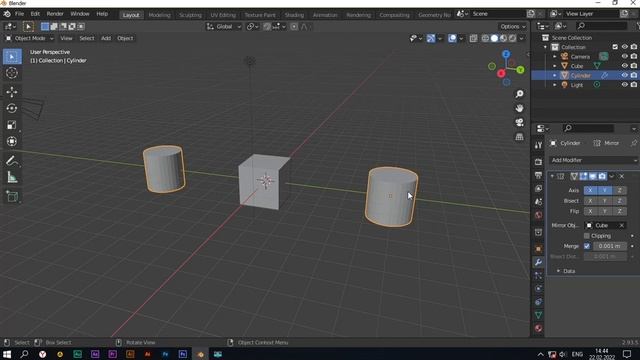Expand the Camera tree item
The height and width of the screenshot is (360, 640).
(555, 56)
